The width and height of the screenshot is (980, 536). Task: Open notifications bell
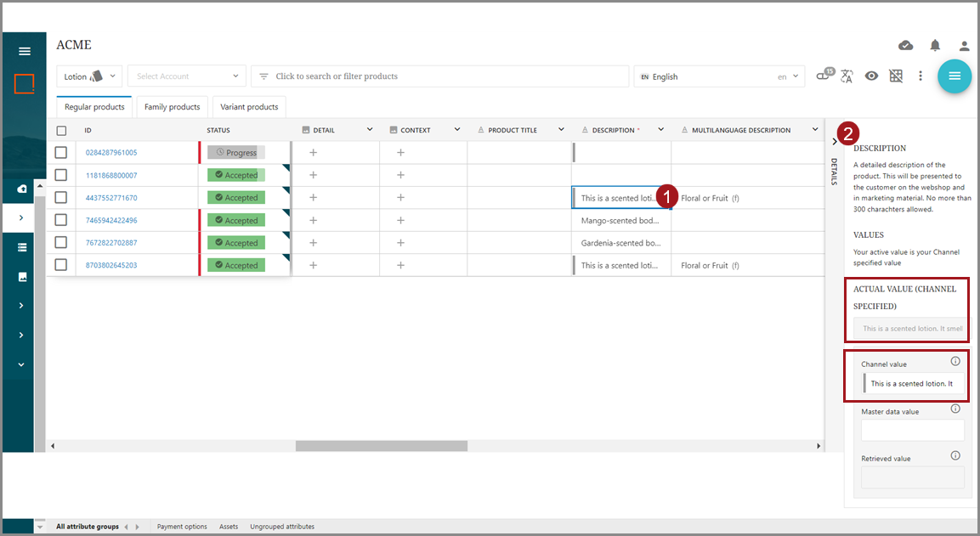pos(935,46)
